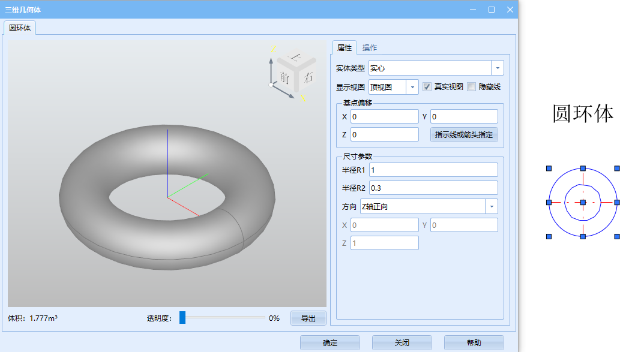
Task: Expand the 显示视图 dropdown list
Action: point(412,87)
